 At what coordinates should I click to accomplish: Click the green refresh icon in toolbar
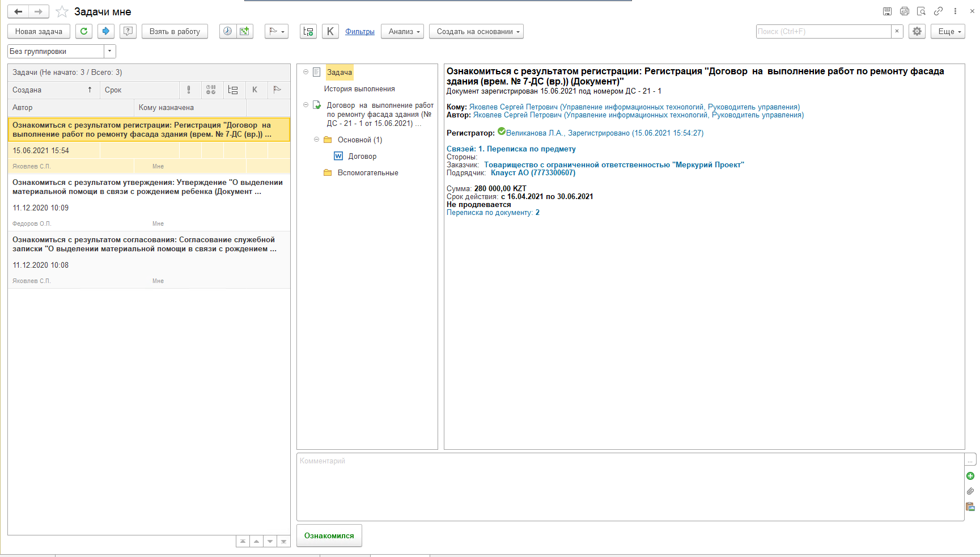pyautogui.click(x=84, y=31)
